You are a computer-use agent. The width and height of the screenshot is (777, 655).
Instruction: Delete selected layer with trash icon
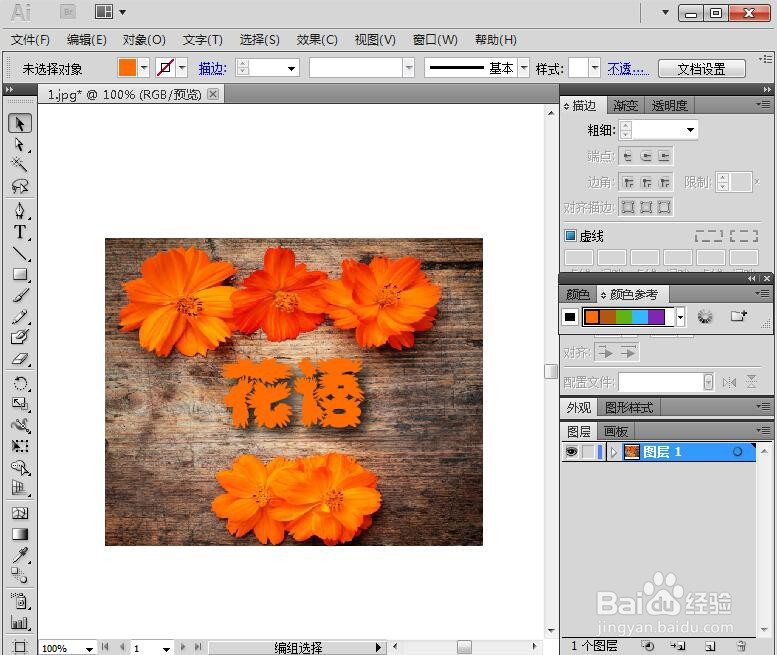(741, 646)
